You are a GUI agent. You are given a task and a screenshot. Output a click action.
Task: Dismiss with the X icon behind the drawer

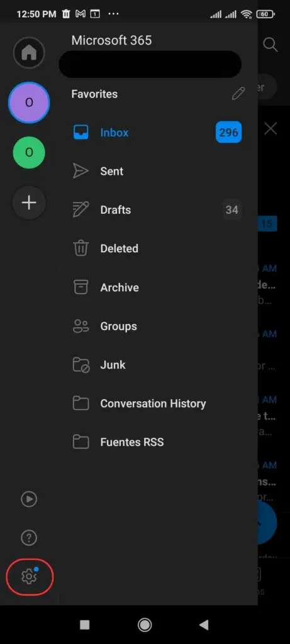[x=270, y=129]
